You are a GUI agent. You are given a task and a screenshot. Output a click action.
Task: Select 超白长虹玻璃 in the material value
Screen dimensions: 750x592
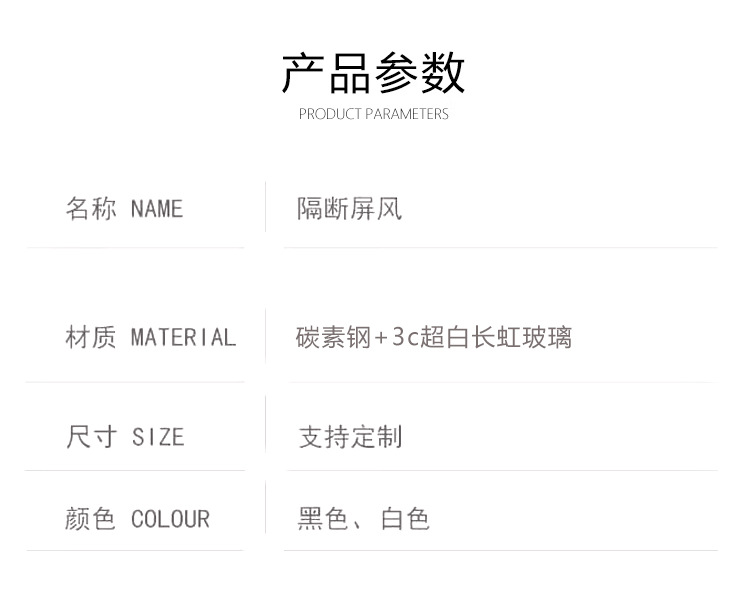click(x=495, y=338)
